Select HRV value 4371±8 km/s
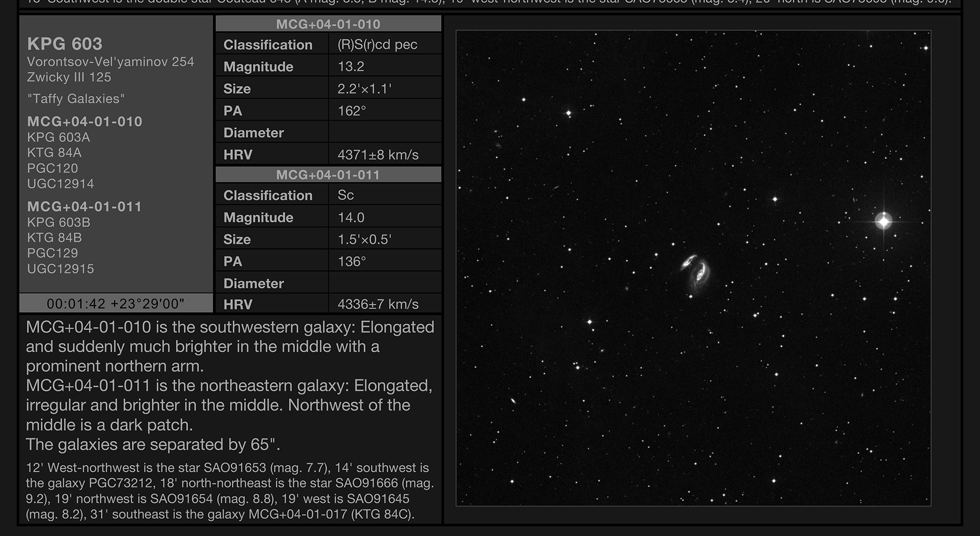 point(378,155)
